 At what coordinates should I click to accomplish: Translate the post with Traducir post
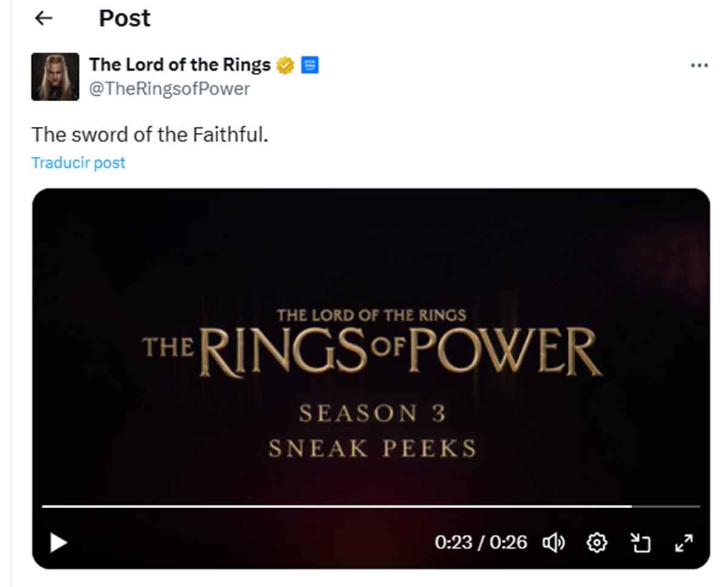click(78, 162)
